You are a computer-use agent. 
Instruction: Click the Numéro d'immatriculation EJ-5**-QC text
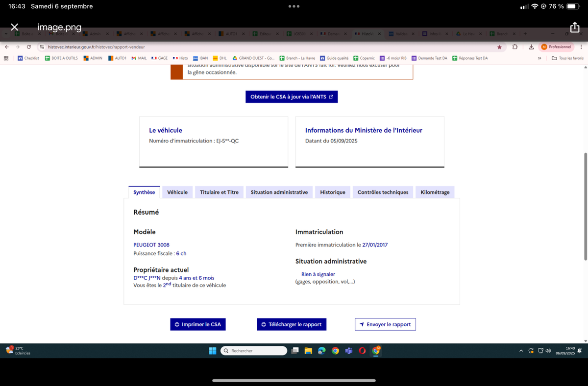[194, 141]
